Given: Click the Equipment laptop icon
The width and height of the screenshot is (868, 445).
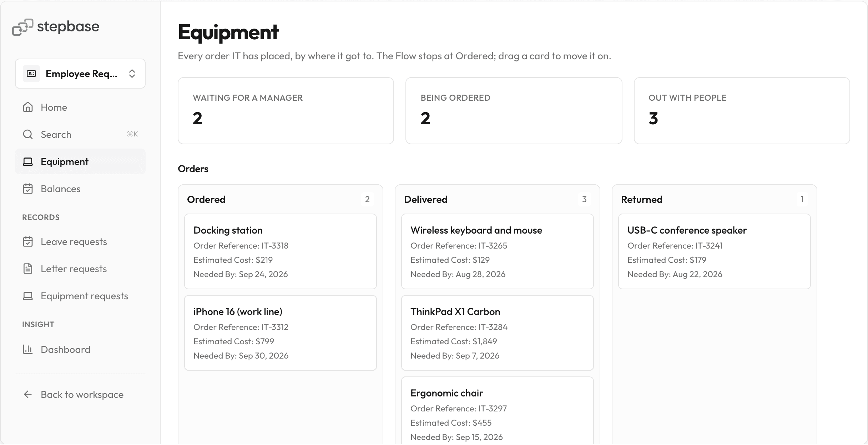Looking at the screenshot, I should 28,161.
